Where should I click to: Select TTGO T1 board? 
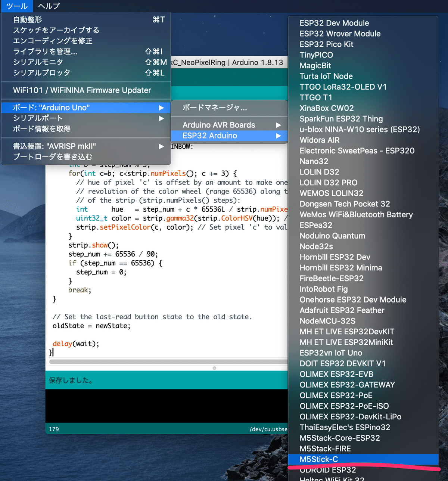pos(363,97)
